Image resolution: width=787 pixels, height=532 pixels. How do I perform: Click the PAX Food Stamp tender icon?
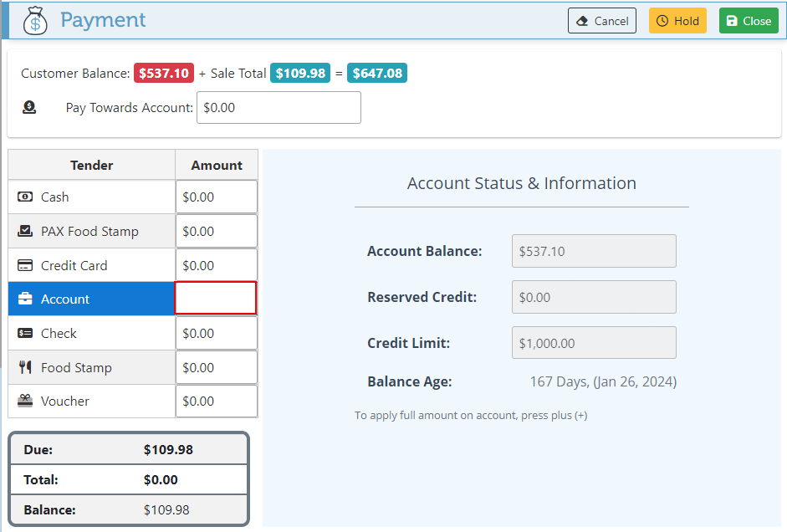25,232
